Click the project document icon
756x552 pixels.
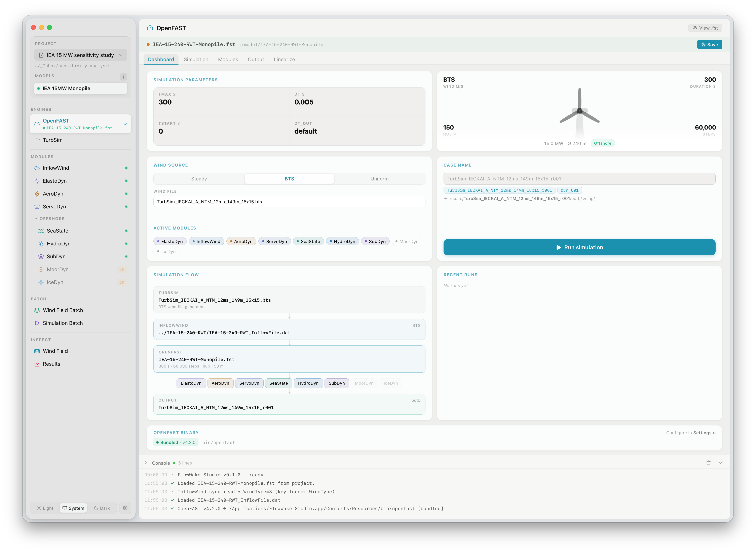pyautogui.click(x=41, y=55)
